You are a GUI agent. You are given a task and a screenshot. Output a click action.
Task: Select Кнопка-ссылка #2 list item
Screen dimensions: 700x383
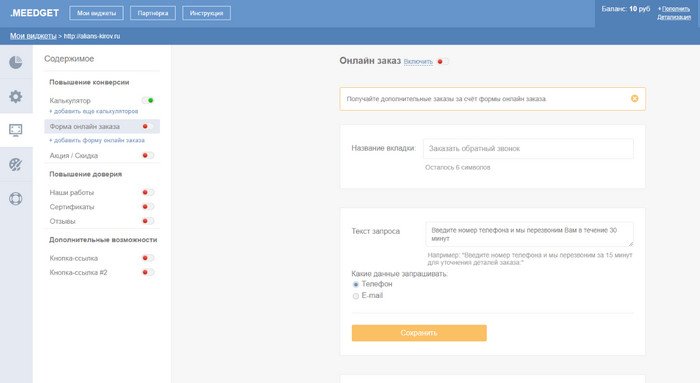click(x=78, y=272)
